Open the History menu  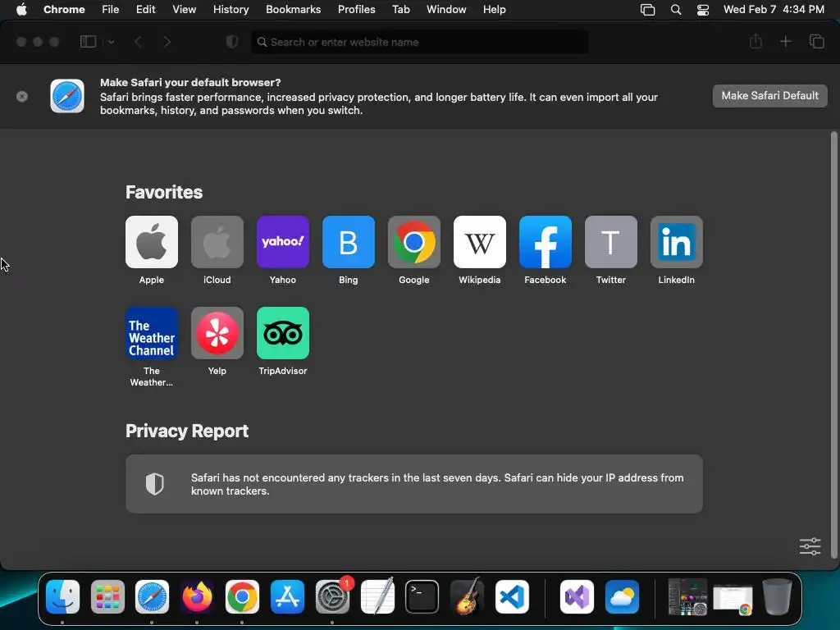pyautogui.click(x=231, y=10)
